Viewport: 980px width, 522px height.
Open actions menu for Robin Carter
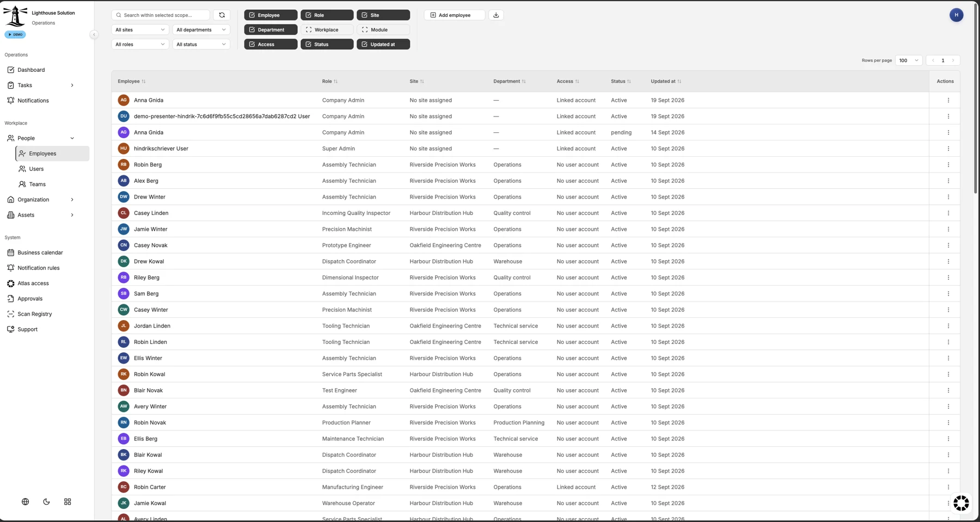click(x=948, y=487)
